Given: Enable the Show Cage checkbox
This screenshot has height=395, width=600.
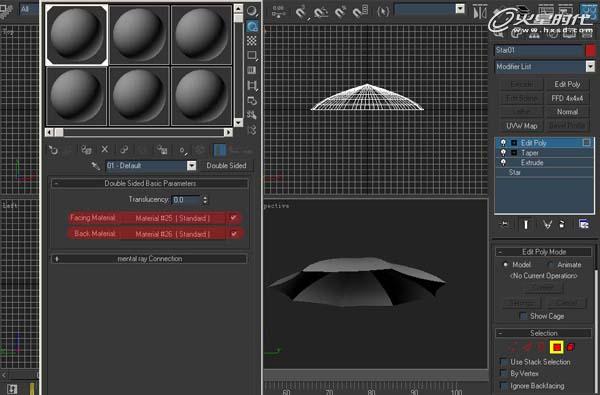Looking at the screenshot, I should (523, 316).
